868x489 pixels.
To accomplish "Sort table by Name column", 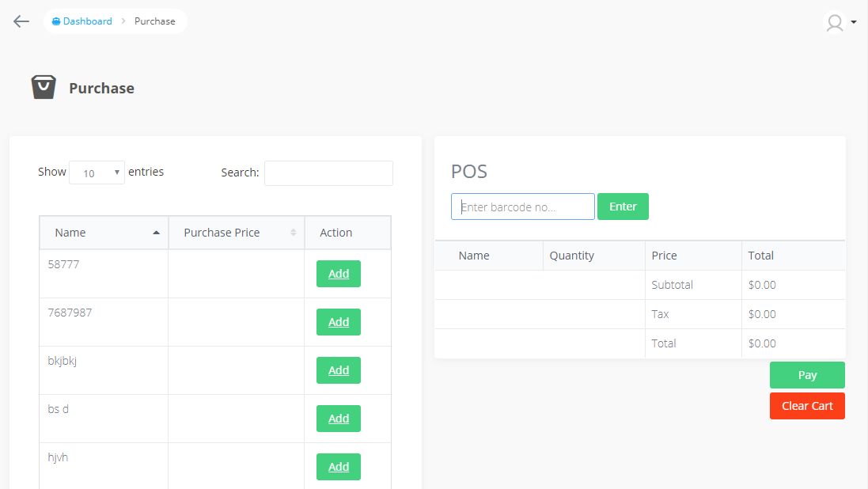I will tap(104, 233).
